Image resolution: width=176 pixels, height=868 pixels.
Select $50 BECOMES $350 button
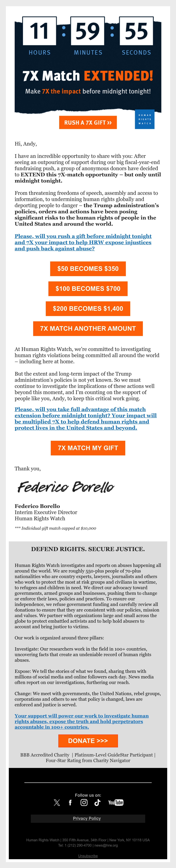pos(88,268)
